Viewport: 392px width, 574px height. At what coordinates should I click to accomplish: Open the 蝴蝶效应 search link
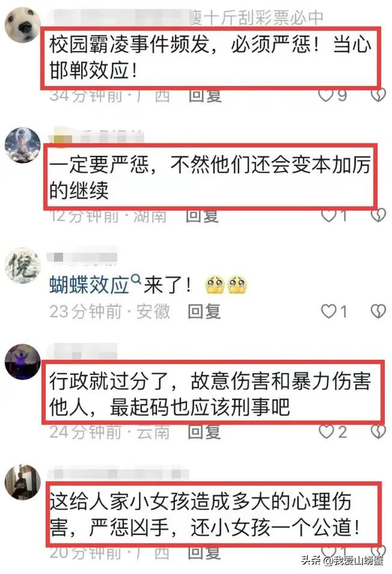point(89,285)
